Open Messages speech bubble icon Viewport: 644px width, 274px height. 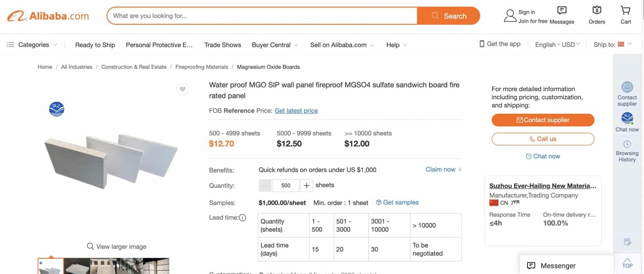561,10
